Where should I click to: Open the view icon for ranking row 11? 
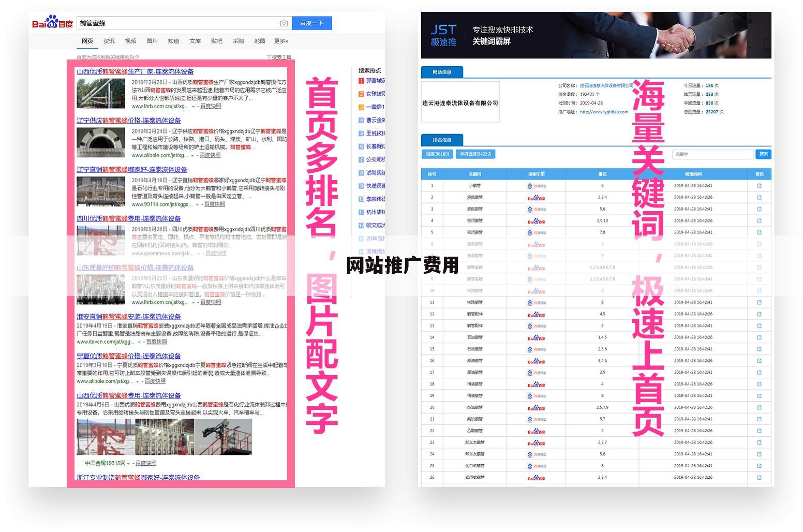759,302
